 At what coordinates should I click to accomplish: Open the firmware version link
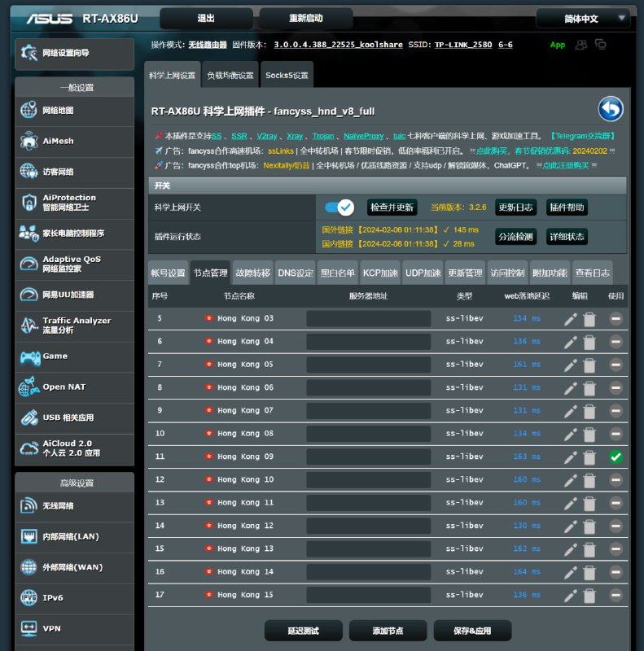tap(338, 45)
